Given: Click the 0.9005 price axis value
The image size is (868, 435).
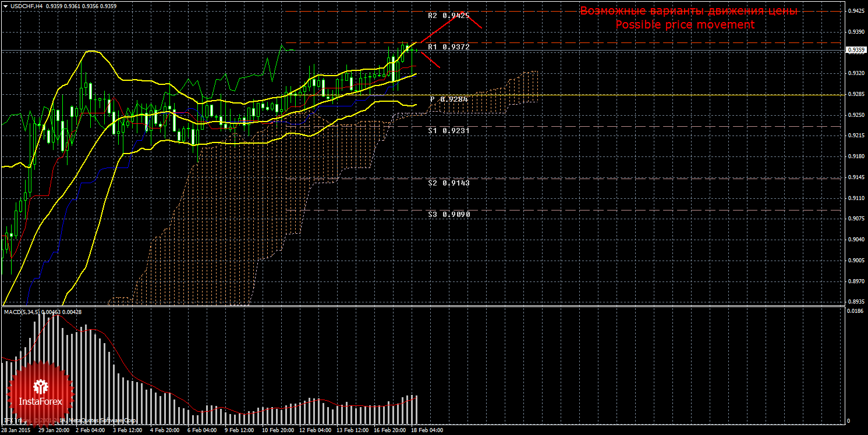Looking at the screenshot, I should [x=856, y=261].
